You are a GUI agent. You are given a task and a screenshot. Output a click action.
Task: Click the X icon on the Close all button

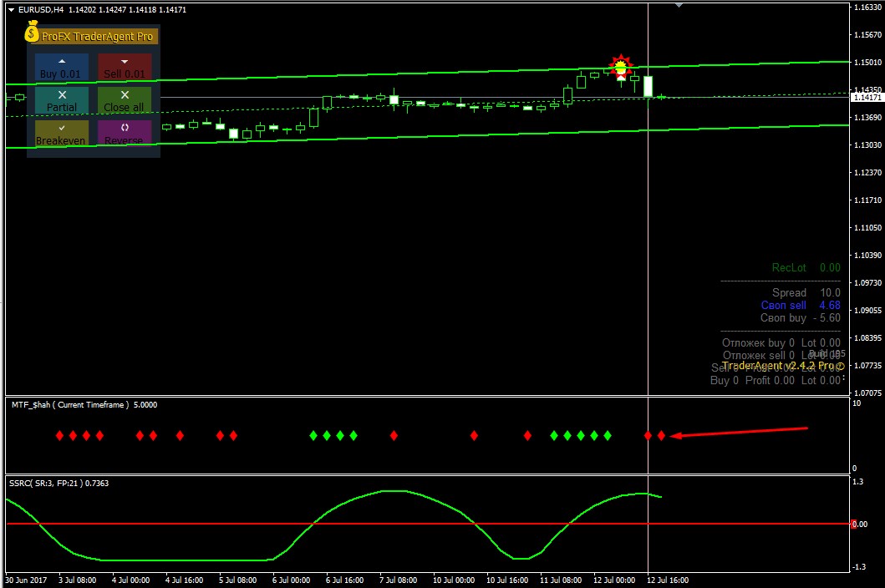click(125, 95)
